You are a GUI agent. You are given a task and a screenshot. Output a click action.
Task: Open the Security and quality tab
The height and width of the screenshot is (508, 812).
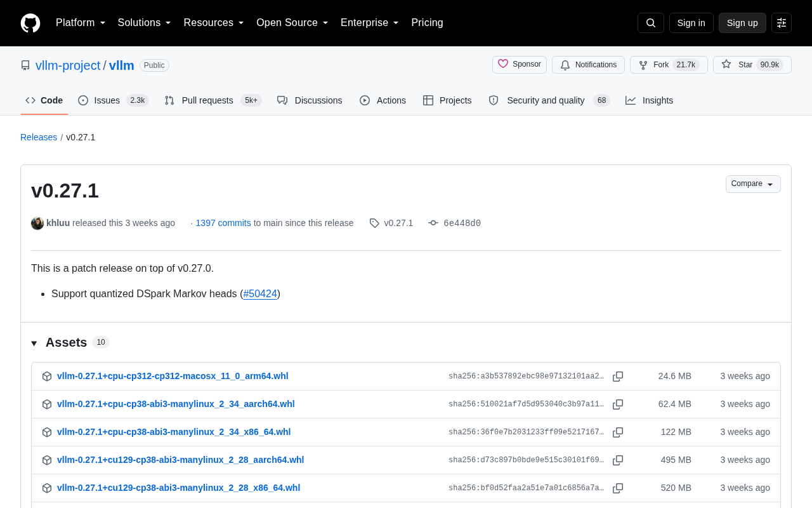tap(549, 100)
